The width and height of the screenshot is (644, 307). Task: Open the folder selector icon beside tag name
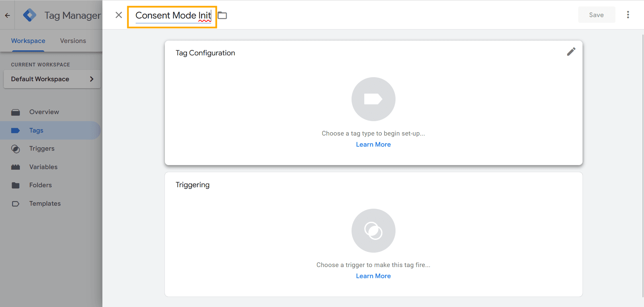pos(222,15)
